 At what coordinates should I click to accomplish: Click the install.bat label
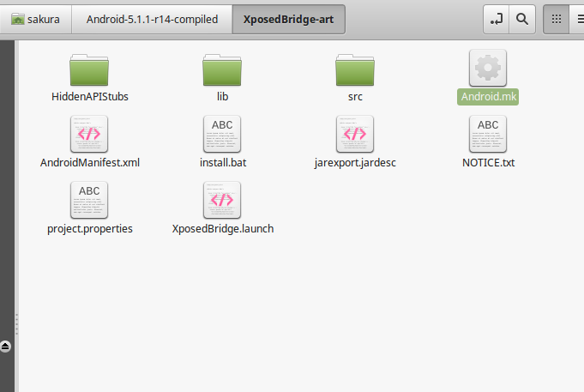(x=223, y=162)
